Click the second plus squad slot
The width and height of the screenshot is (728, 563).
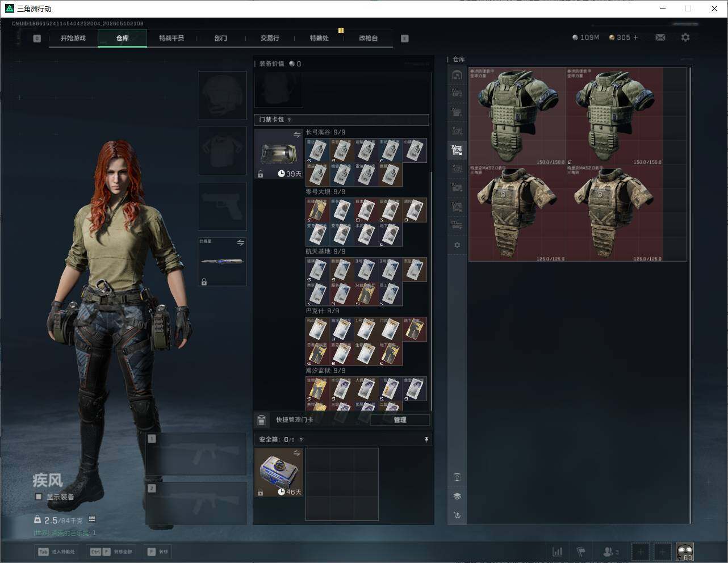(x=663, y=552)
